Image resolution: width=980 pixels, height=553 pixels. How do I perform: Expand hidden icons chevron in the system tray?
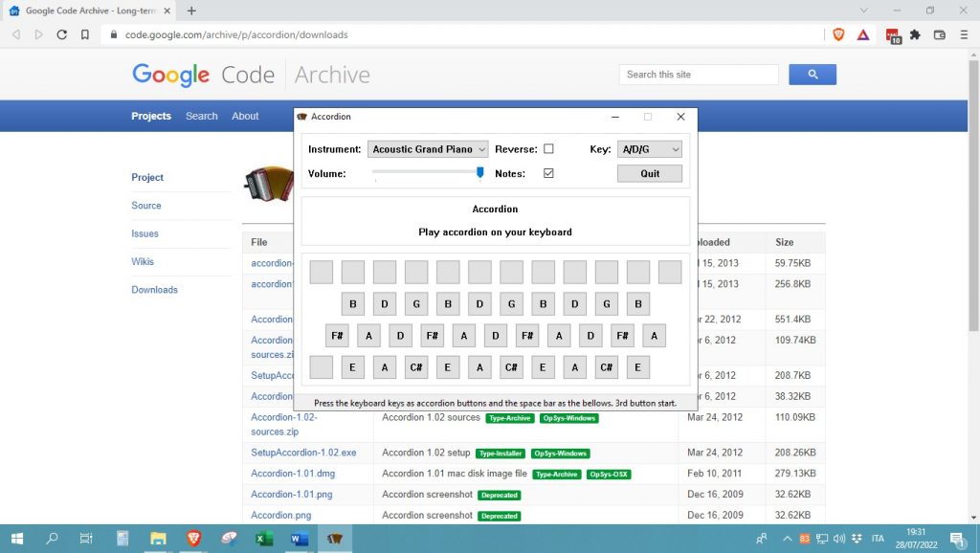788,538
